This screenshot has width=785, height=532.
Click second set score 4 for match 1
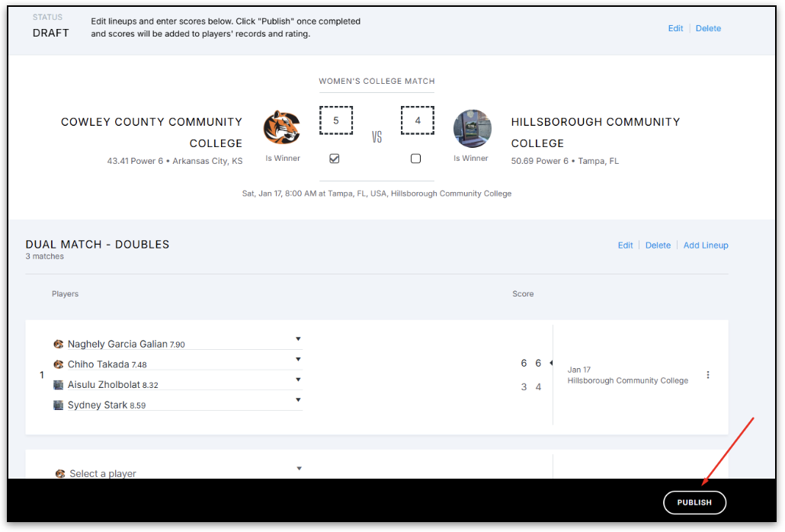tap(538, 387)
